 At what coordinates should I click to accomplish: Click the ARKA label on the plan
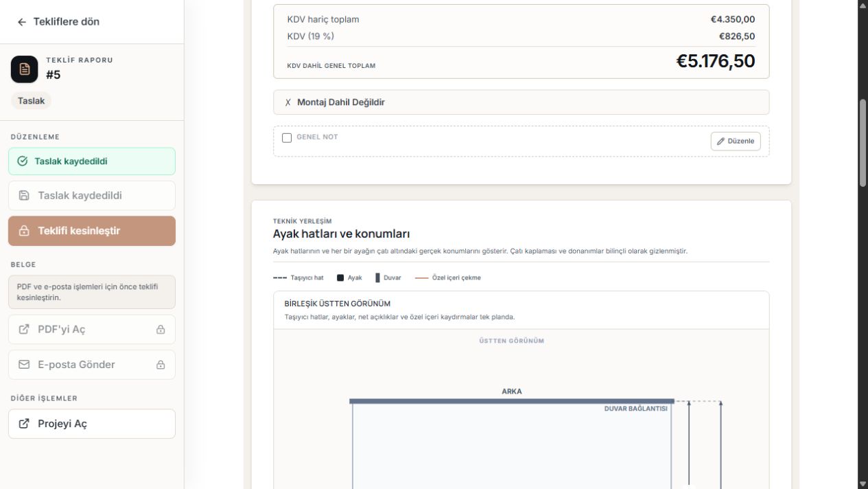click(512, 391)
